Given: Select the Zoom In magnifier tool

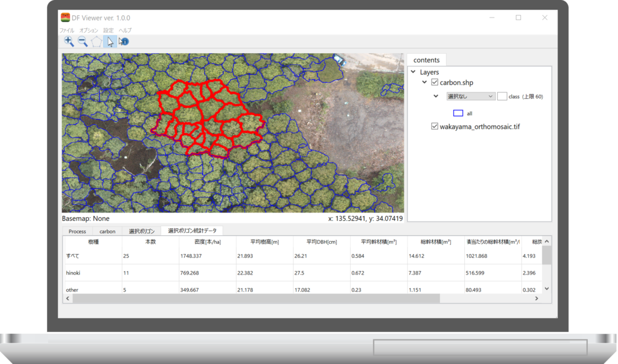Looking at the screenshot, I should 69,42.
